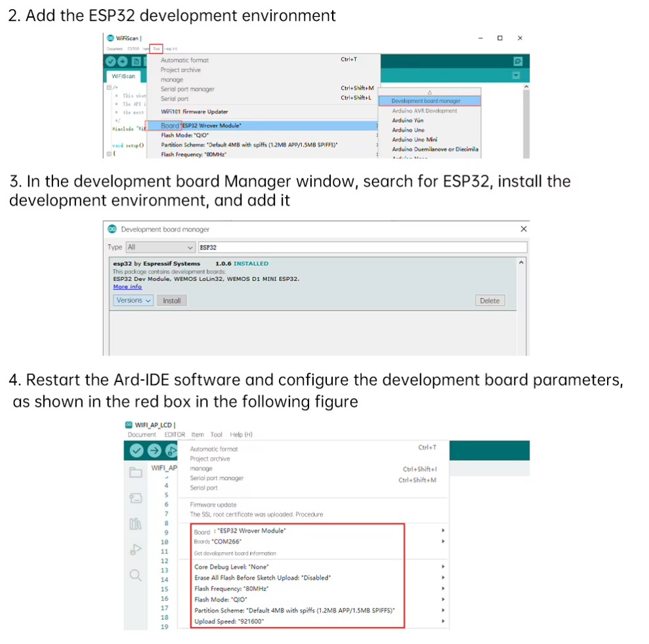
Task: Select Get development board information entry
Action: (235, 553)
